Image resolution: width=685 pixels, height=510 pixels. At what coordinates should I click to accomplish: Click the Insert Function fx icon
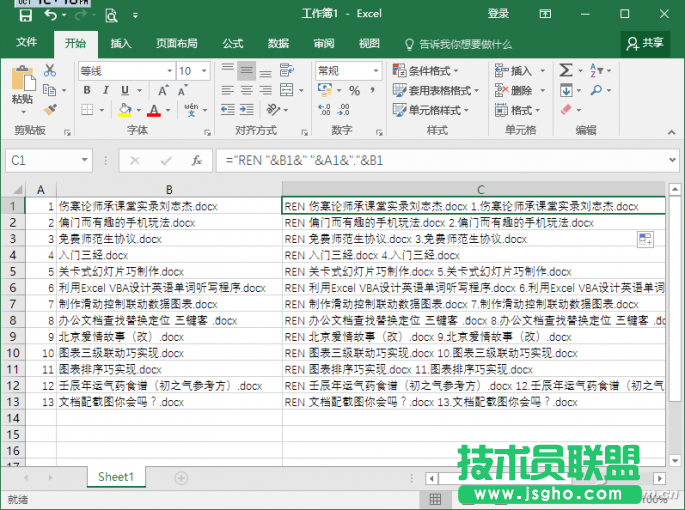click(197, 160)
